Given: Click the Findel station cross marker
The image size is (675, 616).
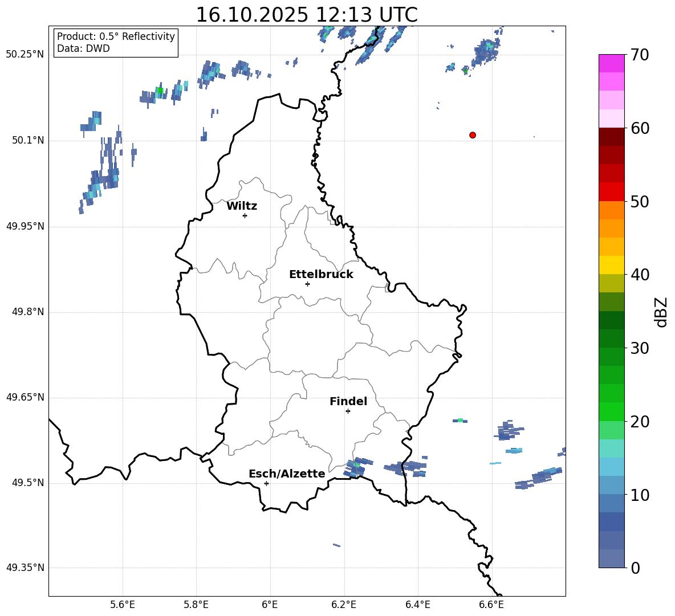Looking at the screenshot, I should 348,411.
